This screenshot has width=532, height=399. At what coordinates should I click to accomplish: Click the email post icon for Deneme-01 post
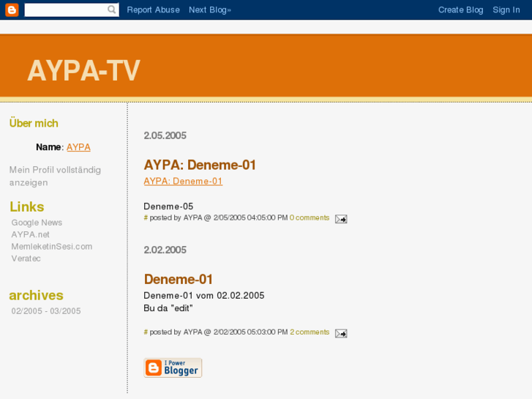click(x=341, y=333)
